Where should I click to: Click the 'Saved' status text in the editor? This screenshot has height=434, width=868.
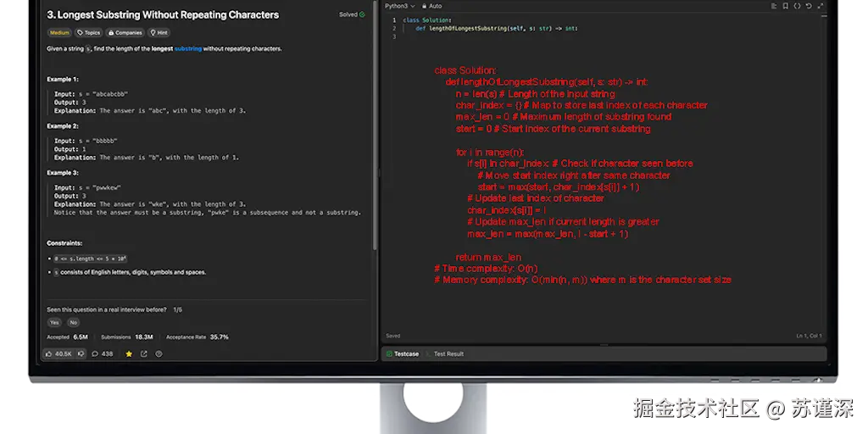(x=393, y=336)
